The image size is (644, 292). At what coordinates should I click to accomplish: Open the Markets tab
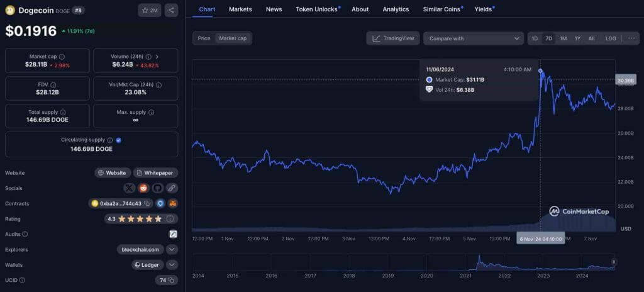(240, 9)
